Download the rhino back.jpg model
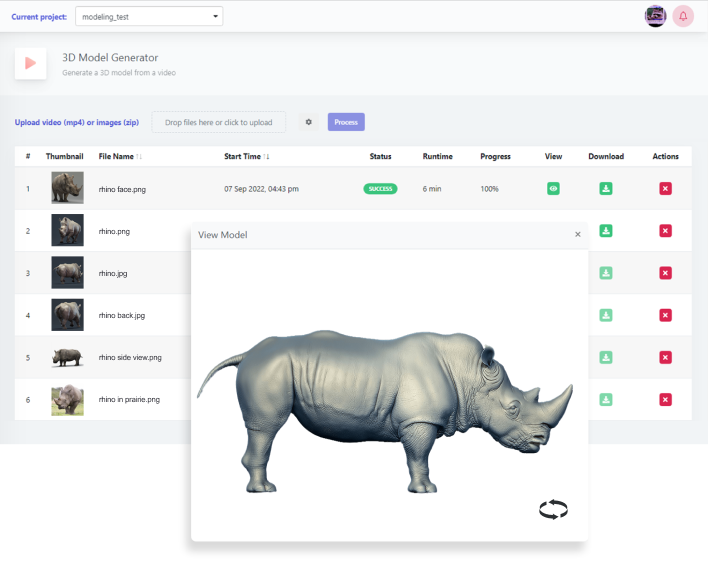 (606, 315)
